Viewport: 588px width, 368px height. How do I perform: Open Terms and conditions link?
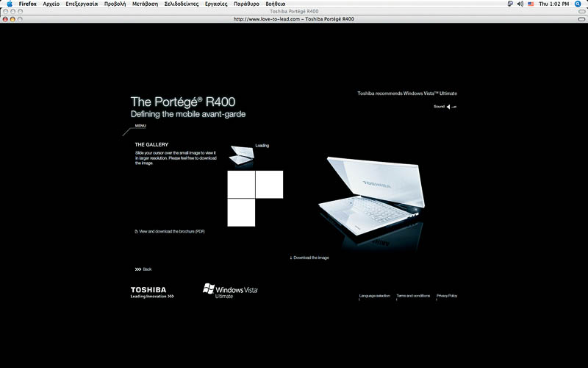click(x=413, y=296)
